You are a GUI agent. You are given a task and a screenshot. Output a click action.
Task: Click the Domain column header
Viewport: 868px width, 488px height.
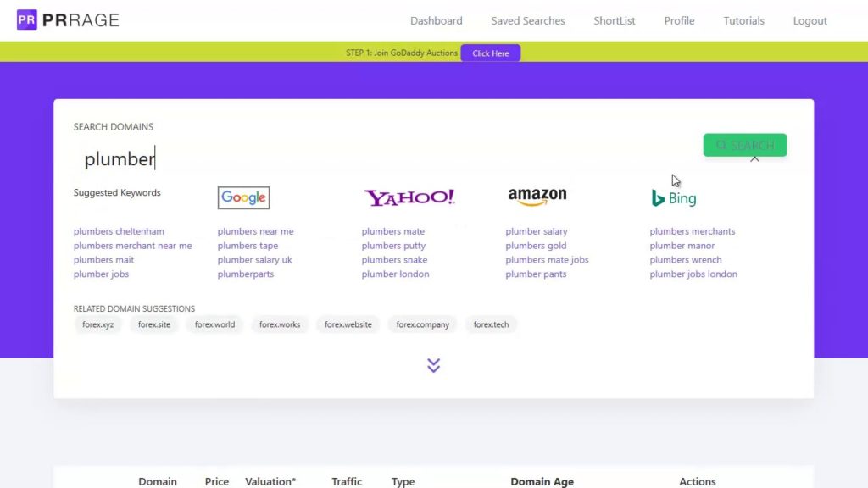pos(158,481)
